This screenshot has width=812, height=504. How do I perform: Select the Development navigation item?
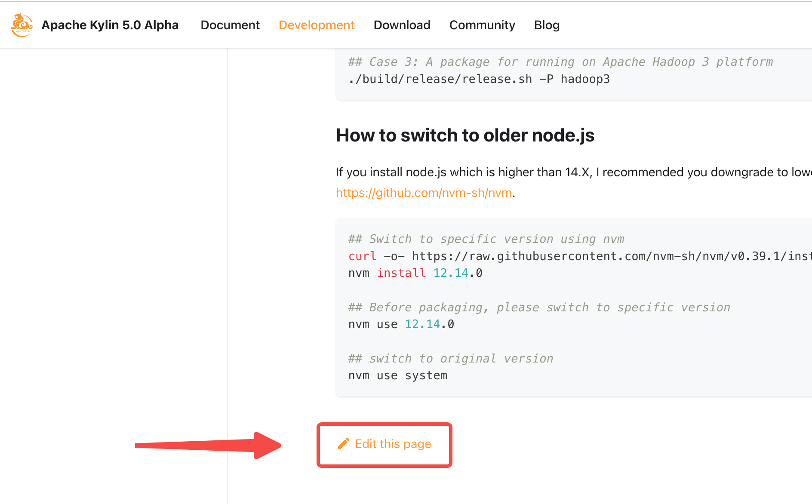[x=316, y=25]
